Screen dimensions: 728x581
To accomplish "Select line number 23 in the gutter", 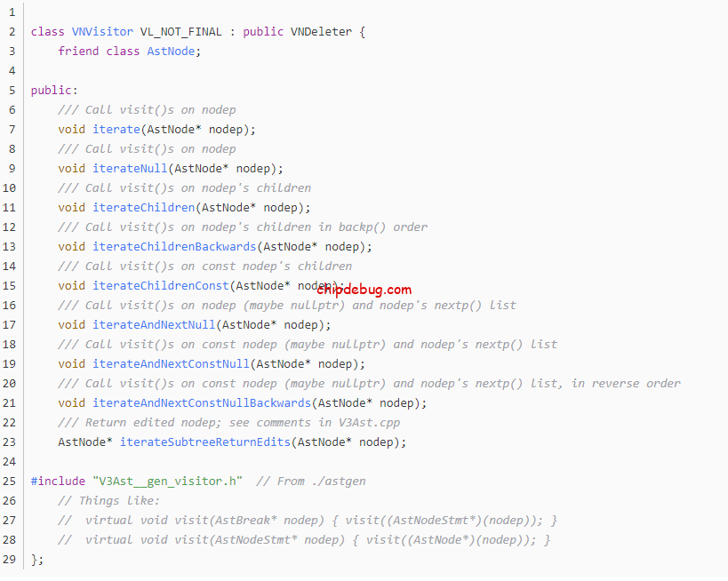I will [9, 442].
